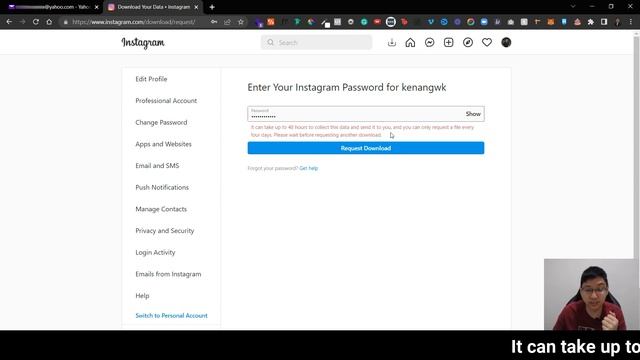Select the Download Your Data Instagram tab
This screenshot has width=640, height=360.
click(x=153, y=7)
